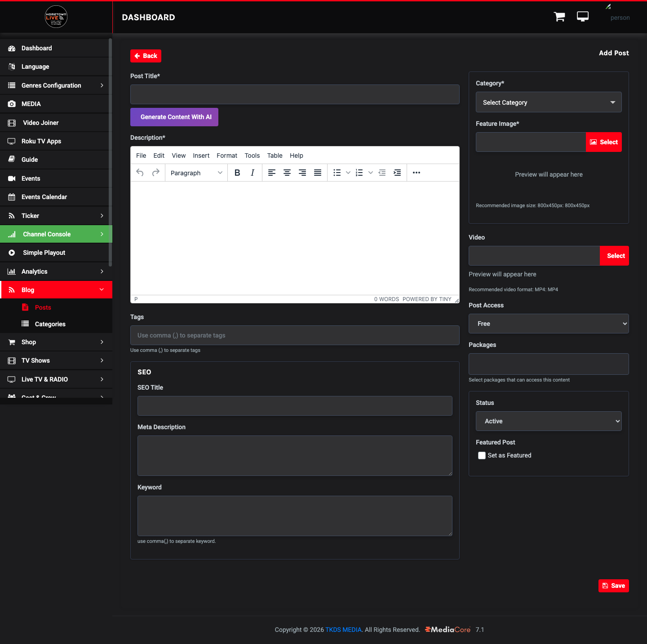Image resolution: width=647 pixels, height=644 pixels.
Task: Increase indent in editor
Action: (x=397, y=173)
